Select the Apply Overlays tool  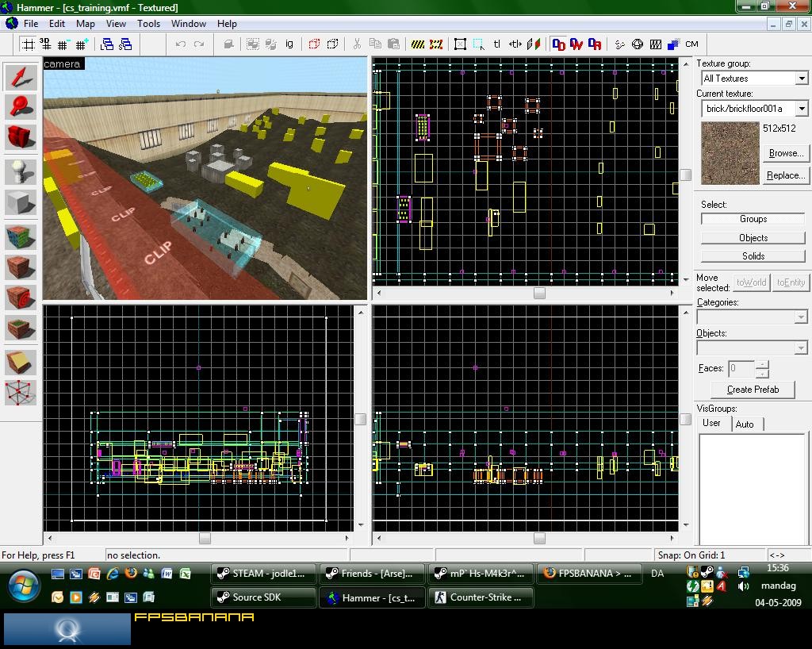click(x=21, y=328)
